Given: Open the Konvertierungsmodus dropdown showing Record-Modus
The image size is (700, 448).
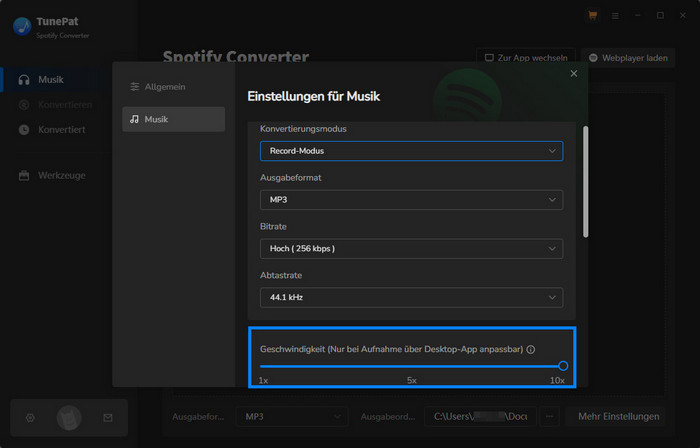Looking at the screenshot, I should 411,151.
